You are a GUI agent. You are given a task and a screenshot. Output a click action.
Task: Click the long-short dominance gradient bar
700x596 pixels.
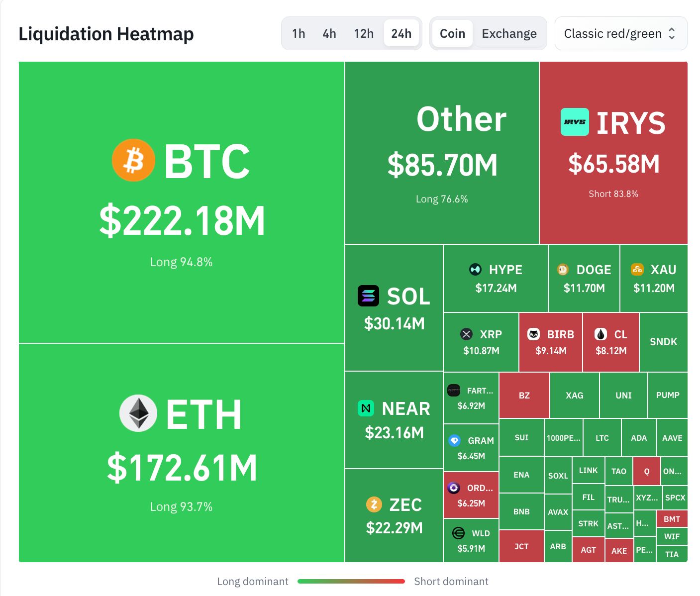[x=351, y=581]
